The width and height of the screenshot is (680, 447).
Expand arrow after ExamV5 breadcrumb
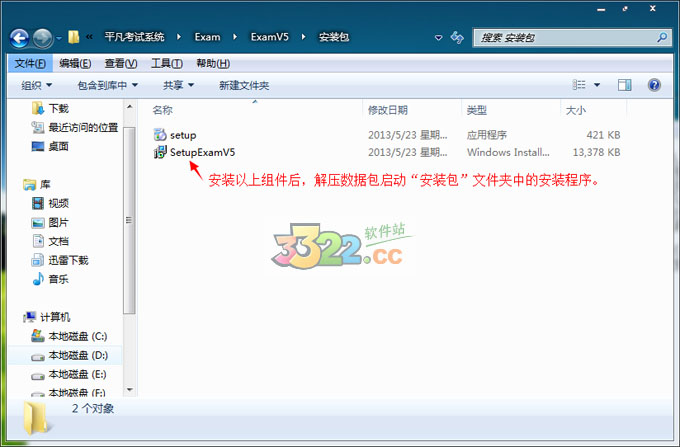(303, 37)
